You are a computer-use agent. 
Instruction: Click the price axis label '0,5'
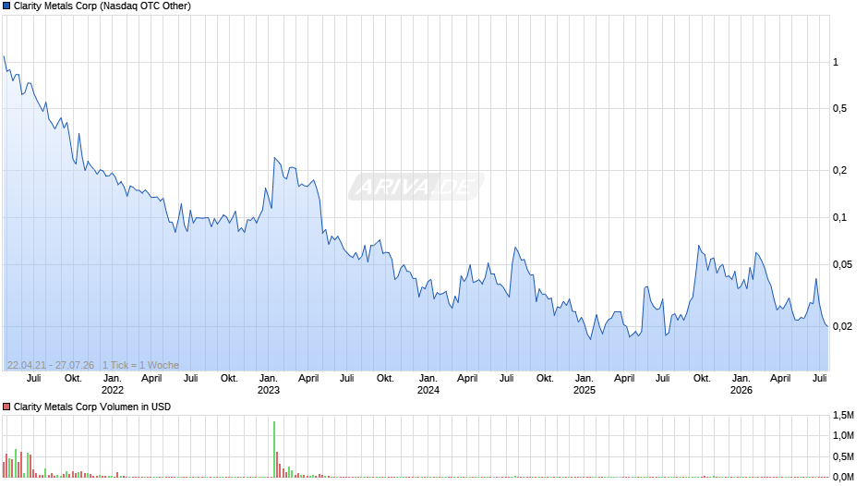[839, 109]
